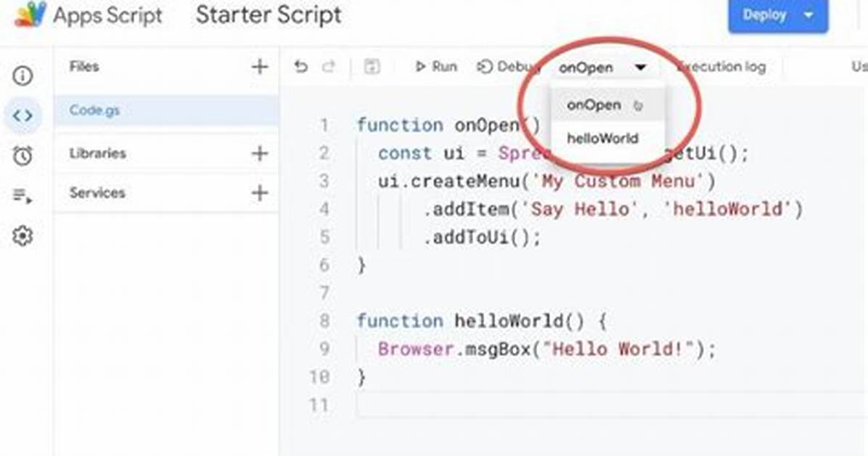
Task: Open the Executions list icon
Action: [x=22, y=195]
